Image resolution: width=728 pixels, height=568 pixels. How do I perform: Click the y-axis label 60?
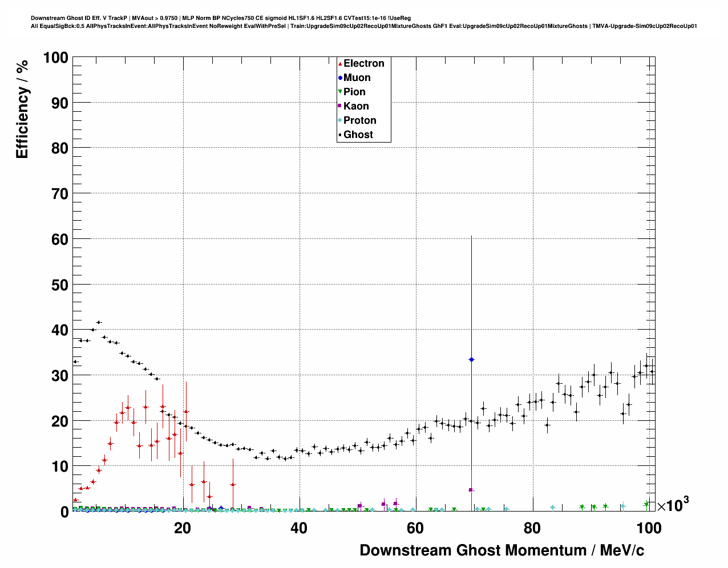(60, 240)
